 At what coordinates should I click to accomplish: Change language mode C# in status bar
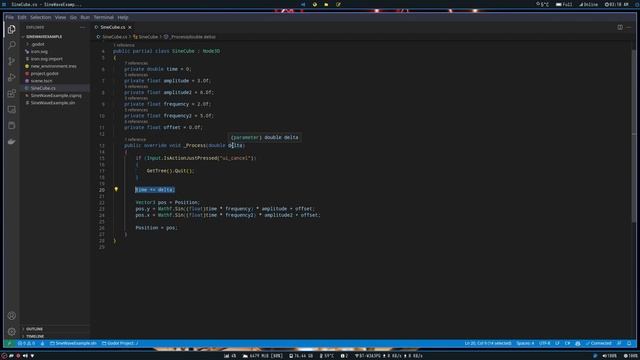tap(567, 343)
